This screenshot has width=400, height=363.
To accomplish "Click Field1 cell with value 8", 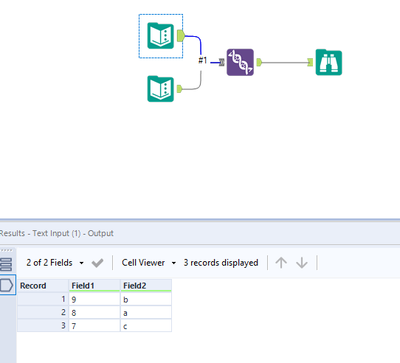I will point(95,312).
